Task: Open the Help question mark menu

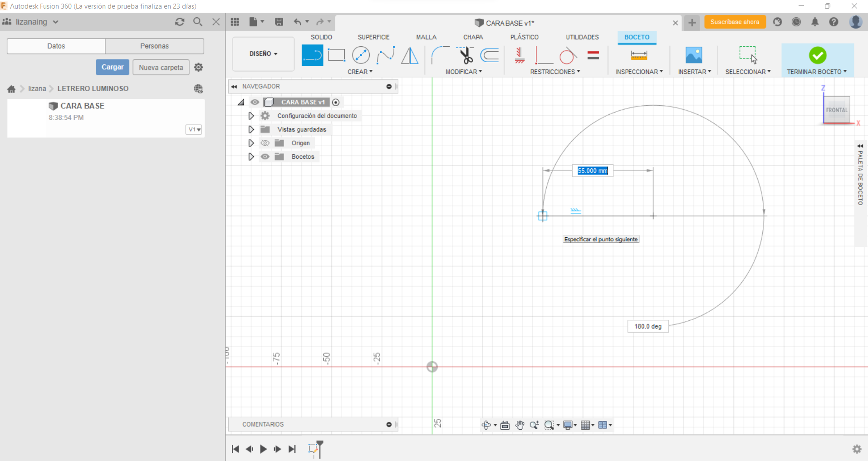Action: pyautogui.click(x=834, y=22)
